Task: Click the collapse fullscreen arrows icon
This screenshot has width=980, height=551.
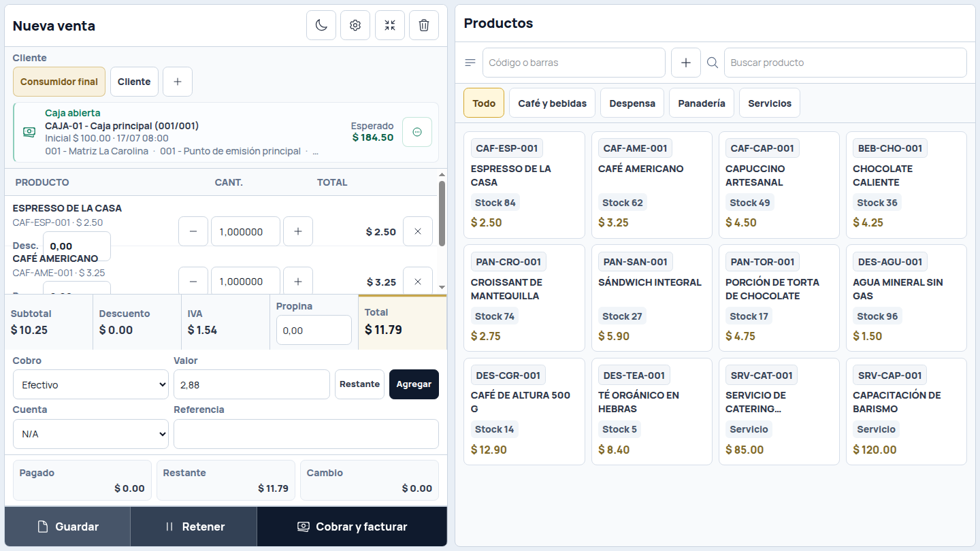Action: (390, 25)
